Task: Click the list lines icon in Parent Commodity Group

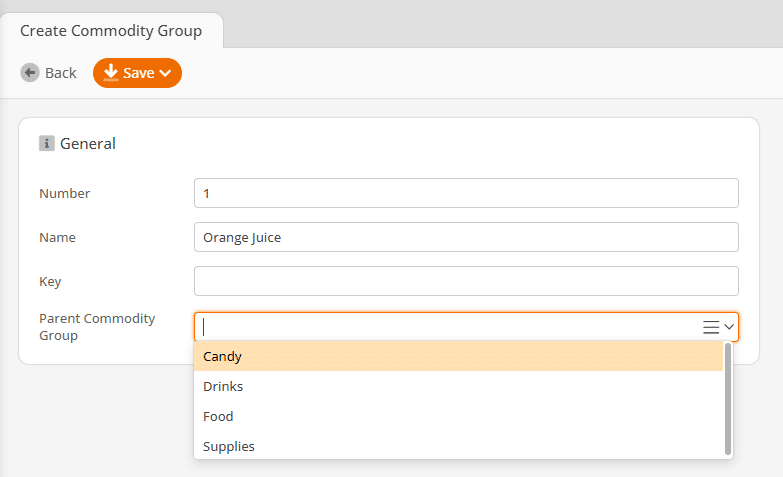Action: pyautogui.click(x=711, y=327)
